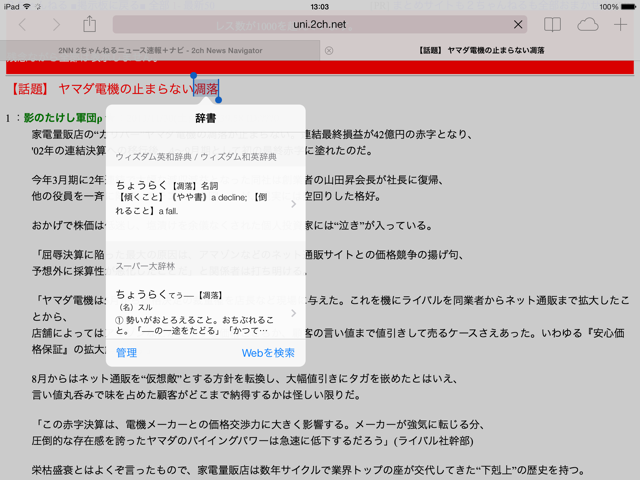
Task: Tap the line starting 8月からはネット通販を
Action: click(x=244, y=379)
